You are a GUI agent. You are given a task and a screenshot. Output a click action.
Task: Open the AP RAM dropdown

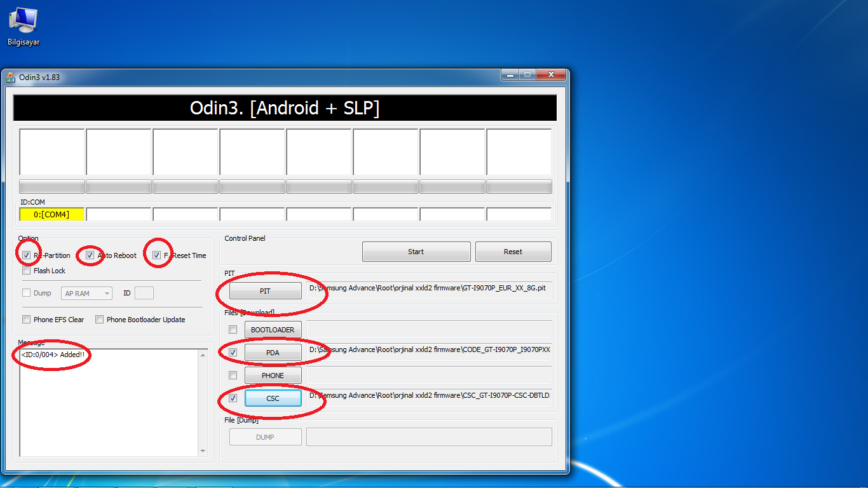(x=87, y=294)
